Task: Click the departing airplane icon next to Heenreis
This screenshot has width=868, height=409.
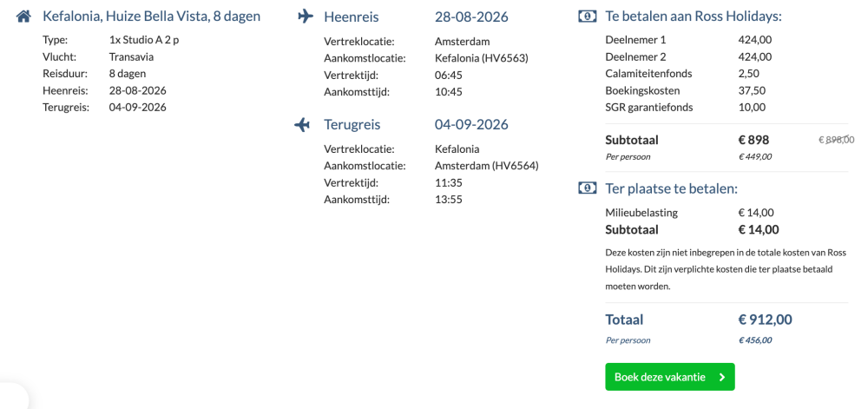Action: click(x=305, y=16)
